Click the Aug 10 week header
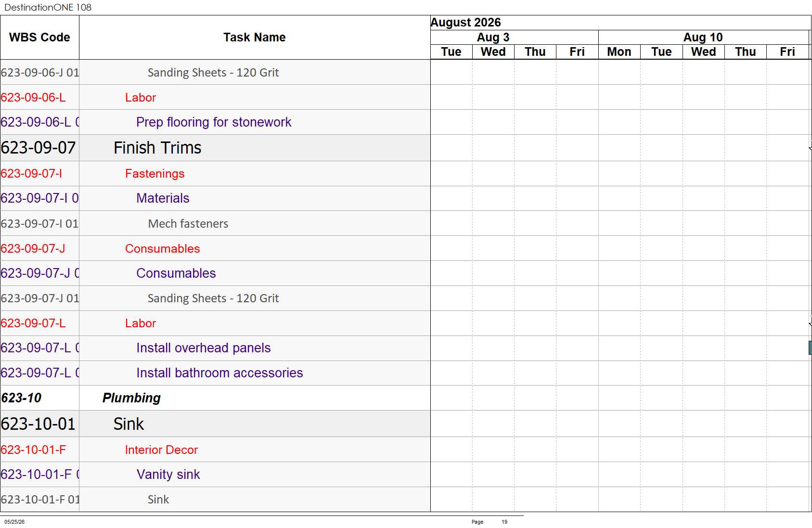The height and width of the screenshot is (528, 812). [x=703, y=38]
